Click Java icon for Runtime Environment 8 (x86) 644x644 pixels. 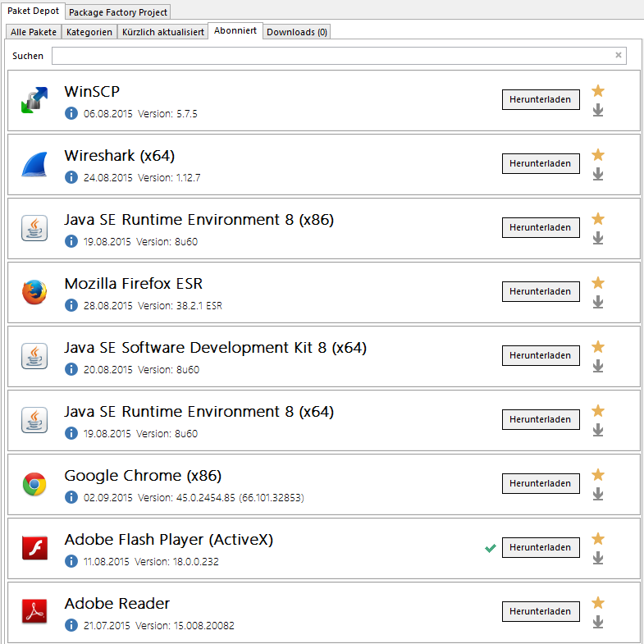34,228
